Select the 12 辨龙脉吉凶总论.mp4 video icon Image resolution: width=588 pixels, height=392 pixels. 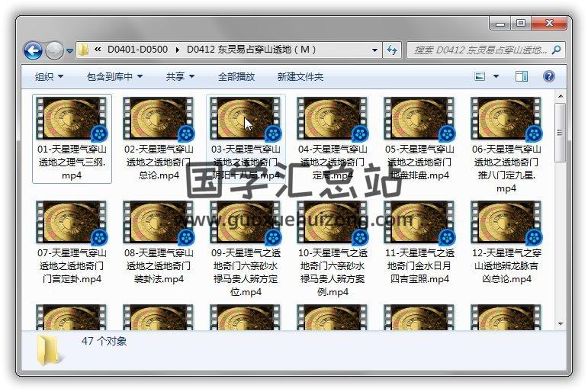(506, 223)
